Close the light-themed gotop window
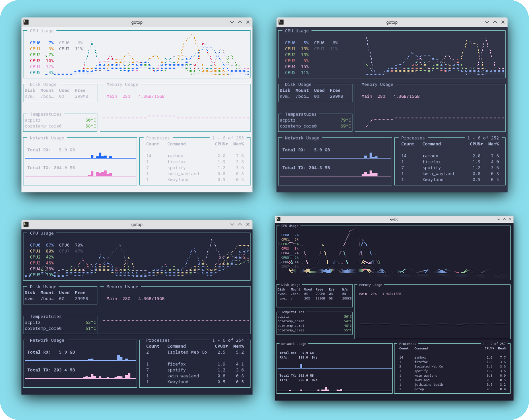Image resolution: width=529 pixels, height=420 pixels. click(x=248, y=22)
